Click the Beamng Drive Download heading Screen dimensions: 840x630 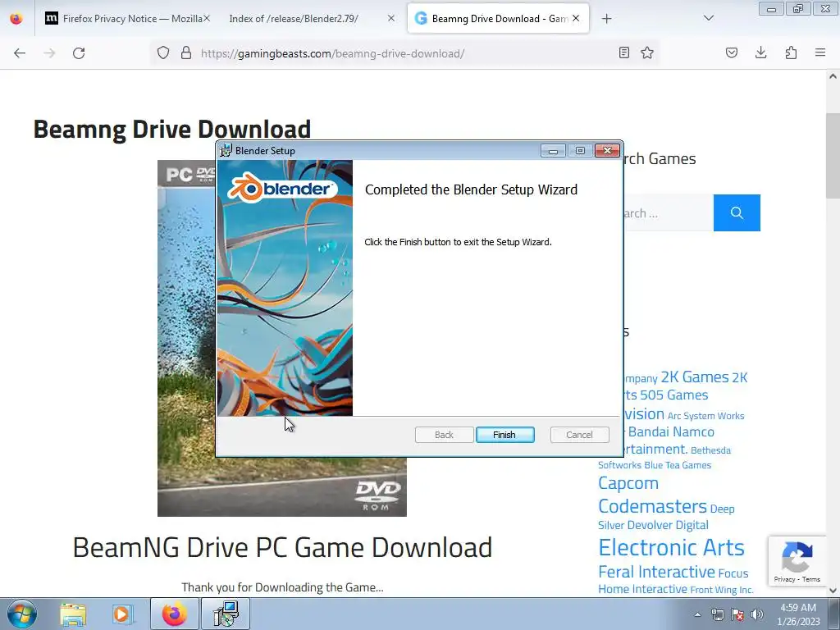point(172,129)
